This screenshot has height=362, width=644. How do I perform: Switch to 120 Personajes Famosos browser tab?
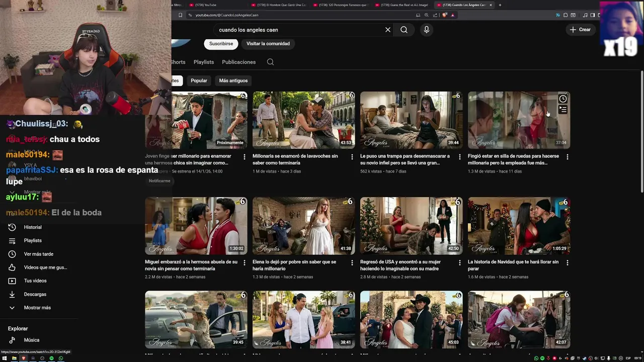(340, 5)
